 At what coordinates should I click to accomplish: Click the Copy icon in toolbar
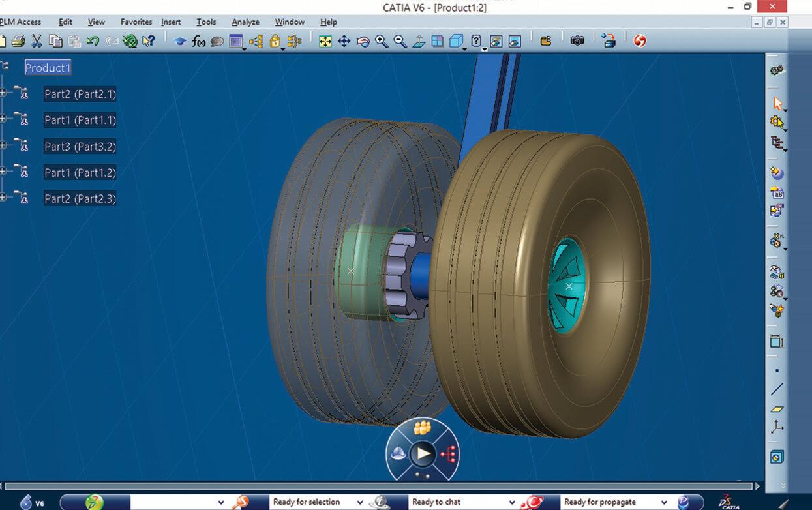[x=56, y=41]
